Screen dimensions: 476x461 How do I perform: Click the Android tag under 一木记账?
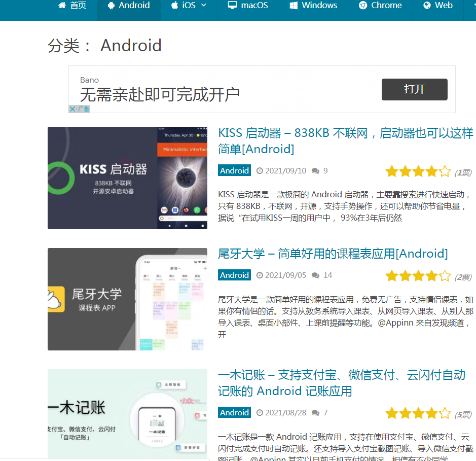click(x=234, y=412)
